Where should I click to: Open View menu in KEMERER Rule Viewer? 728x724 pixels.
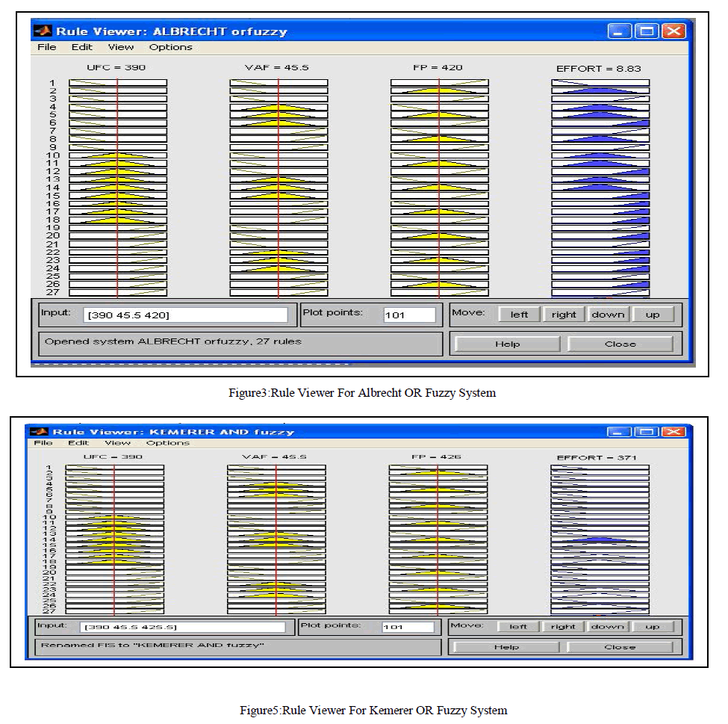[118, 443]
